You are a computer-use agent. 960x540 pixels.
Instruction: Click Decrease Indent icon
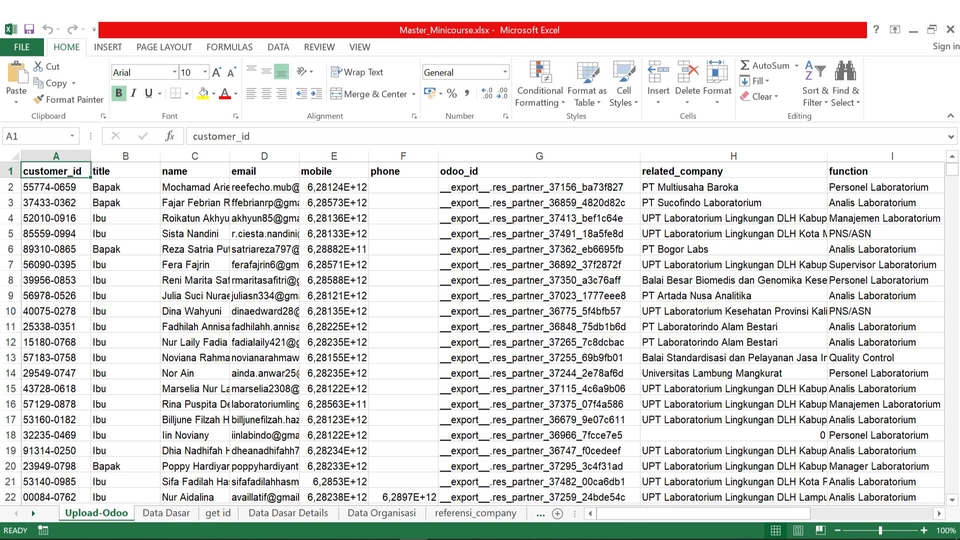coord(301,94)
